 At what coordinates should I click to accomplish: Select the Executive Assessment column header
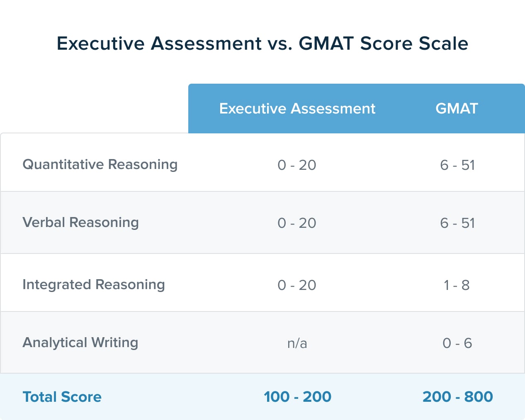(297, 109)
